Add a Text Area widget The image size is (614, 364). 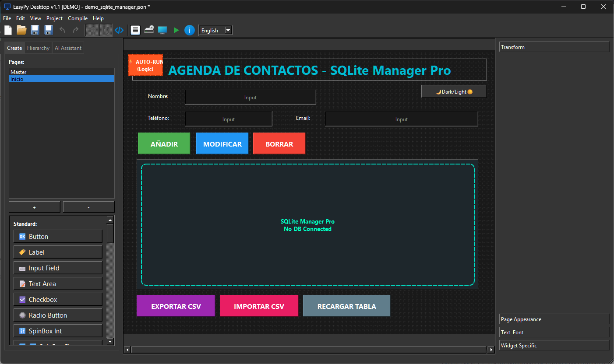pos(58,283)
